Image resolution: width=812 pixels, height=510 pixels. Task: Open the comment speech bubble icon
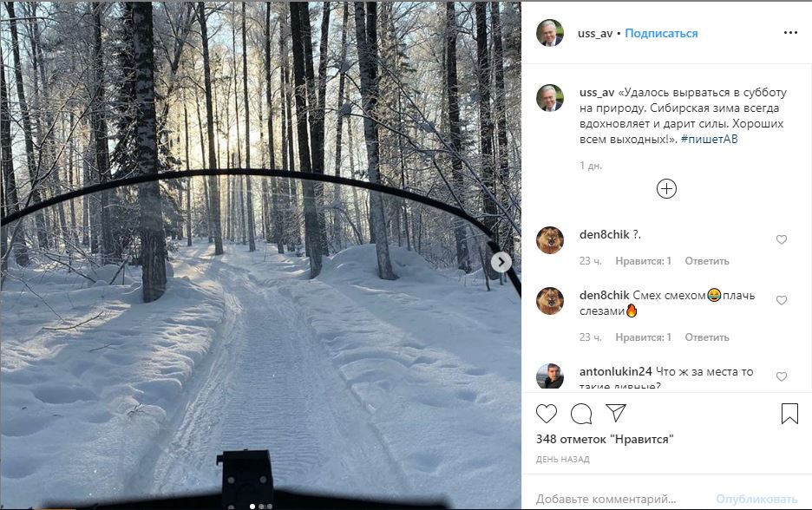pos(581,414)
